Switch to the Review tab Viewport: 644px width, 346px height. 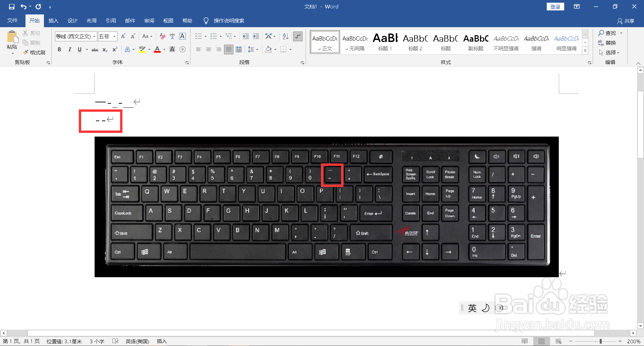[x=149, y=20]
